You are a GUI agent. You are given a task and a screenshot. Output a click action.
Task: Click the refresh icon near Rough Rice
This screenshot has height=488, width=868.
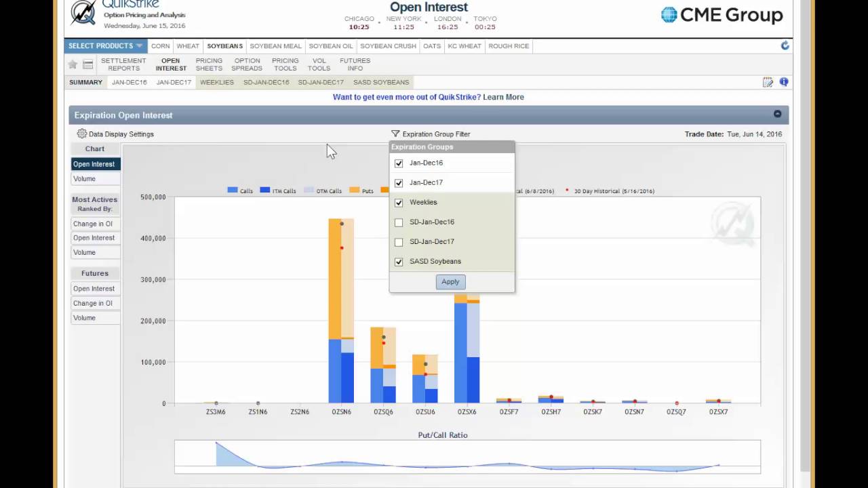click(x=785, y=45)
